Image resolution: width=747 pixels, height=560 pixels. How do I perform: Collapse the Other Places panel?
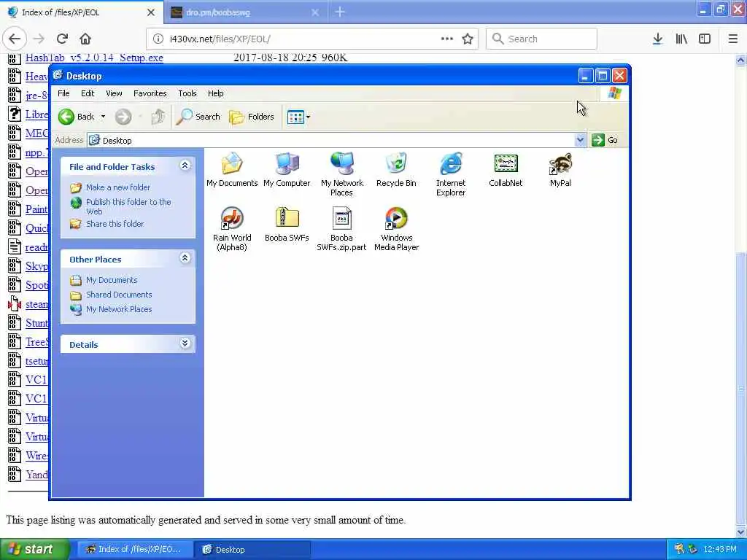[185, 258]
